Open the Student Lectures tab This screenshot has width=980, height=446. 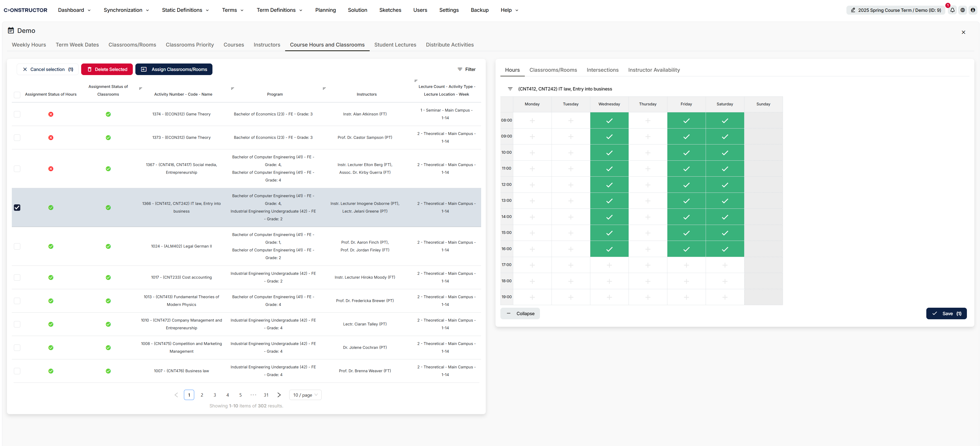coord(395,45)
